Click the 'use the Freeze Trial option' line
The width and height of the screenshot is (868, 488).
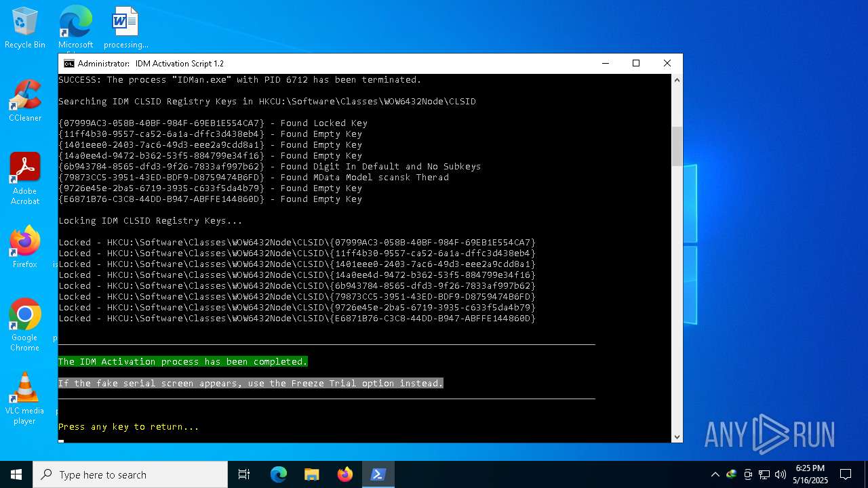[251, 384]
